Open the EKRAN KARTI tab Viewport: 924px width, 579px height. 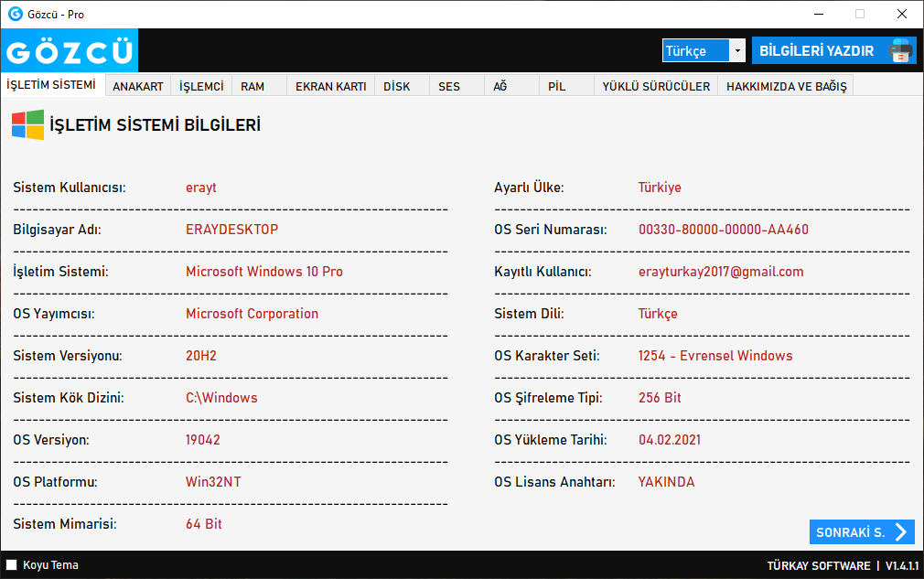point(330,86)
